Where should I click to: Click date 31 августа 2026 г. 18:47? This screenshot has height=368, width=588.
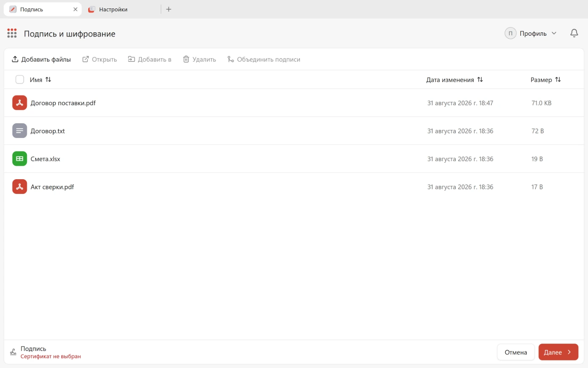click(x=460, y=103)
